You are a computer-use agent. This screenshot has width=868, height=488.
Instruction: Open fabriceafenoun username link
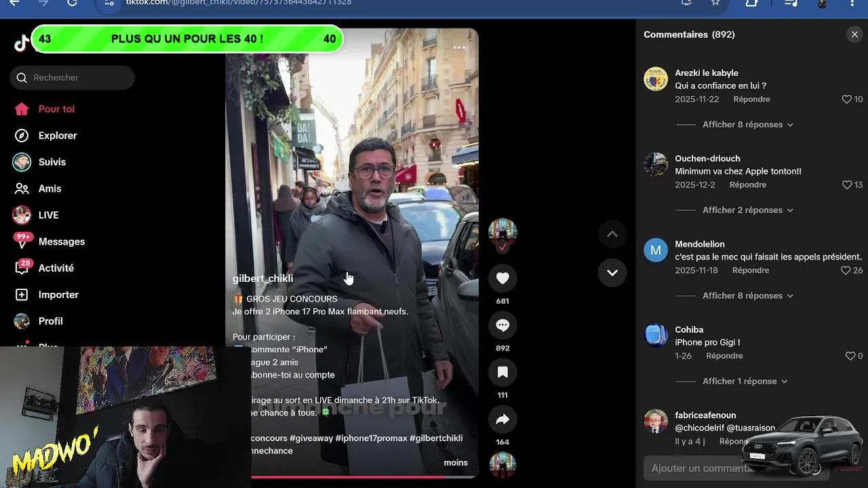pos(705,415)
